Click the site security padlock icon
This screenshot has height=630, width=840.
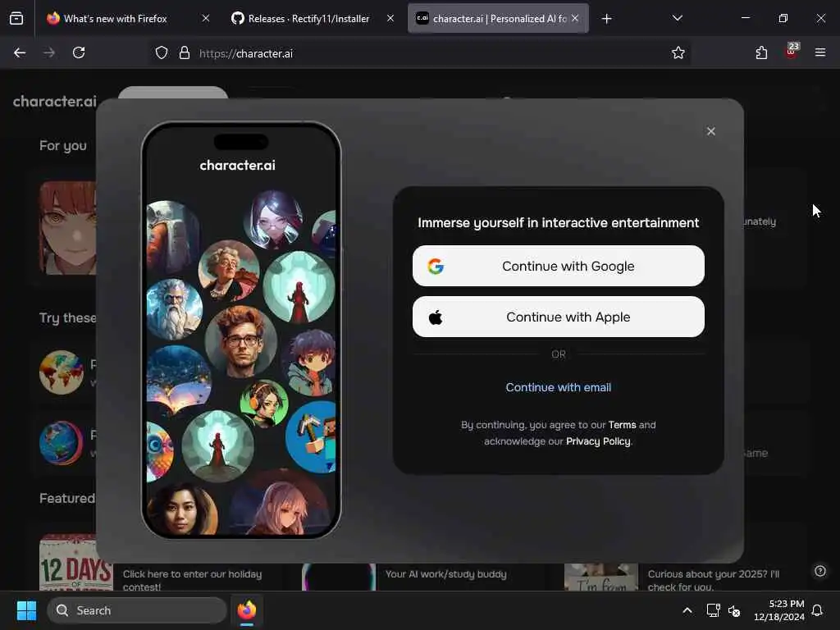click(185, 53)
